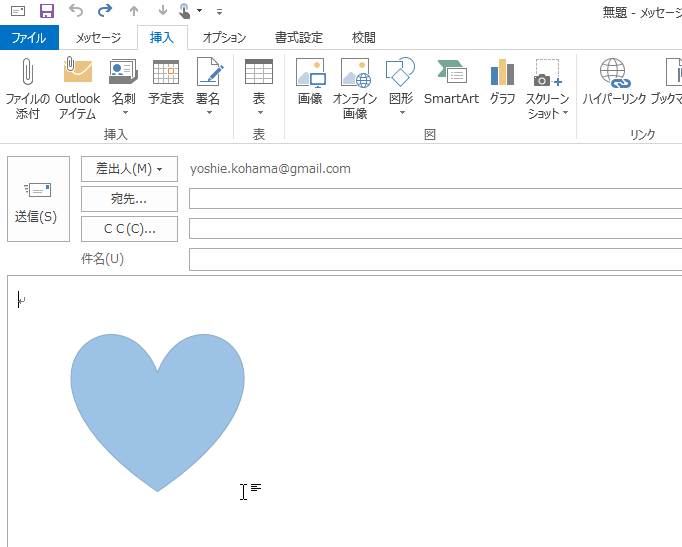Place cursor at first line of message body

coord(19,300)
